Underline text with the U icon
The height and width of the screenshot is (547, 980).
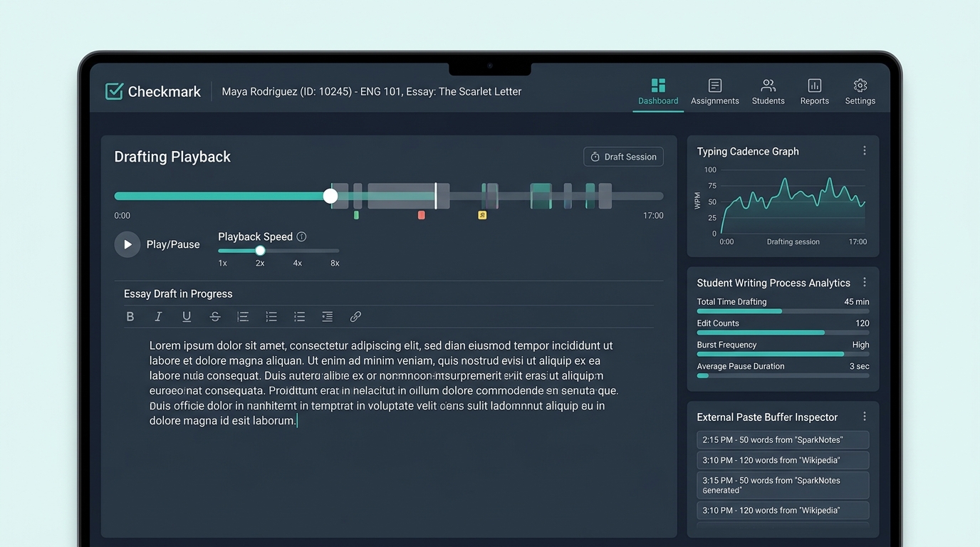tap(187, 316)
